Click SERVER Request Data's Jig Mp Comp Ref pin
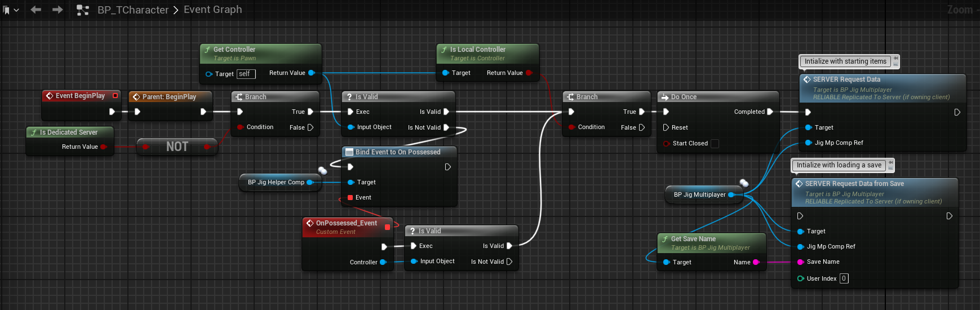The image size is (980, 310). coord(809,143)
